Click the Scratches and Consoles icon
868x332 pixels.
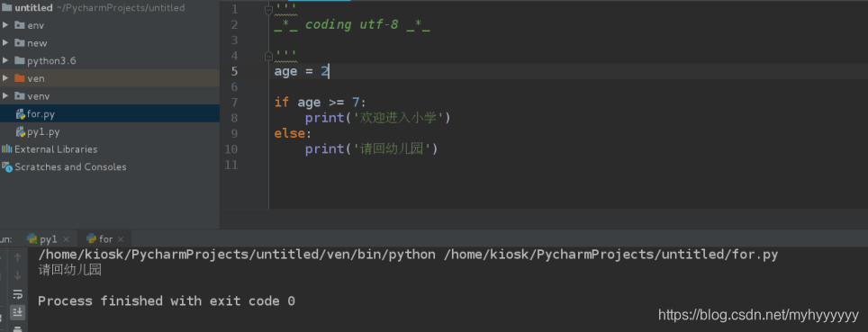(6, 166)
